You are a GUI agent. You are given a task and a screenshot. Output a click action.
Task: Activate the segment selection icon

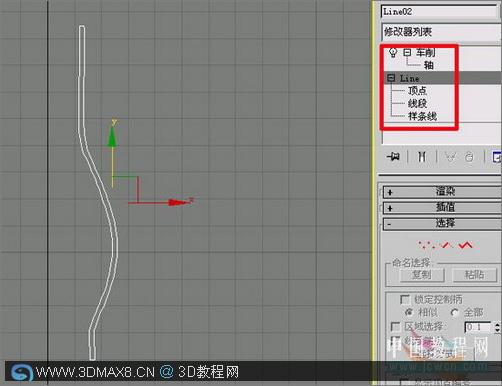pos(446,245)
